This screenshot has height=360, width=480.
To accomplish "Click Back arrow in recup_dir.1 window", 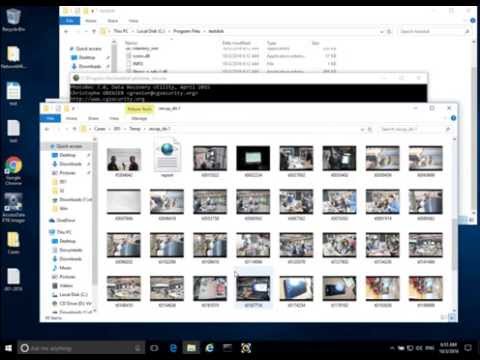I will pyautogui.click(x=47, y=129).
